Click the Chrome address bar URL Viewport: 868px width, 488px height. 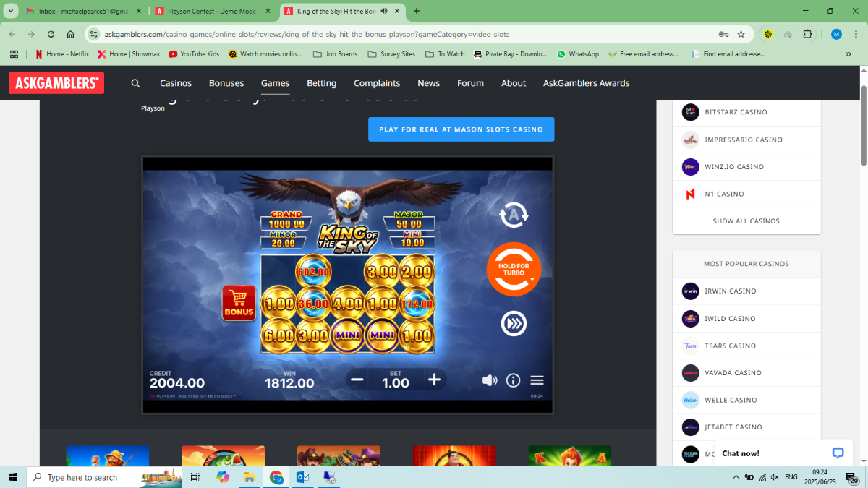[x=307, y=34]
